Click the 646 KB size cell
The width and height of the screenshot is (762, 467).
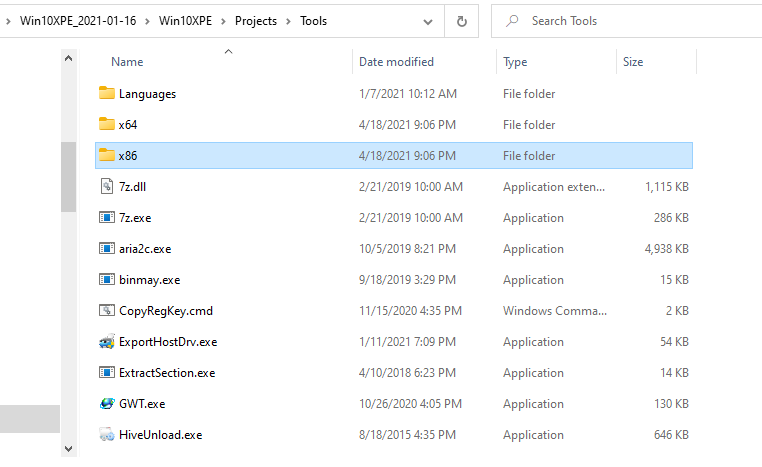tap(671, 435)
